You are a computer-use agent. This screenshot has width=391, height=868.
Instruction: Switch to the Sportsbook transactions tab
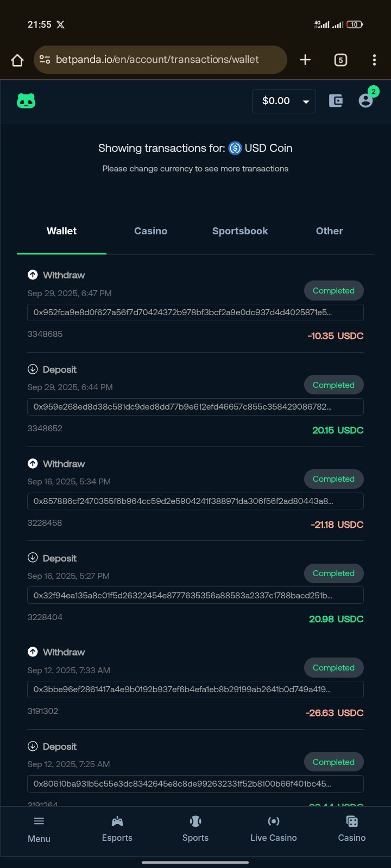point(240,231)
